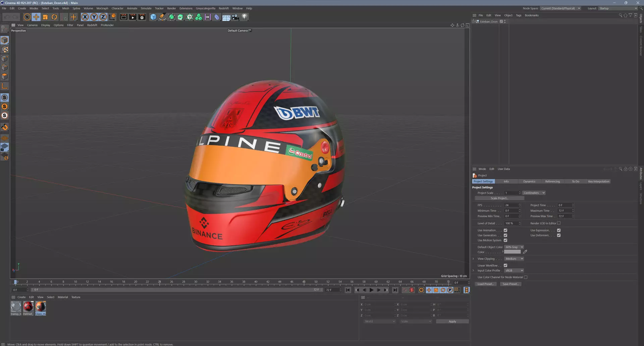The width and height of the screenshot is (644, 346).
Task: Add a Floor environment object
Action: (226, 17)
